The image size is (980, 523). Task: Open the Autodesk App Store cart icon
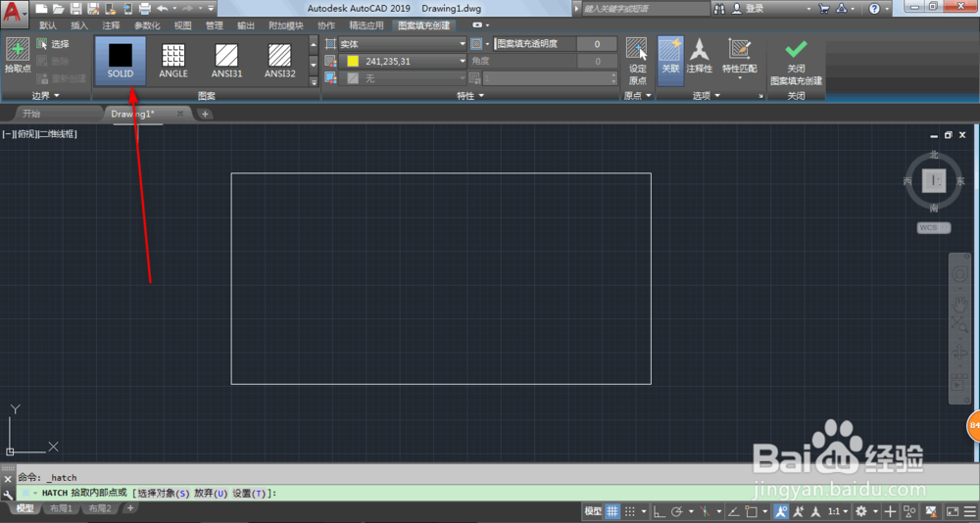point(824,9)
